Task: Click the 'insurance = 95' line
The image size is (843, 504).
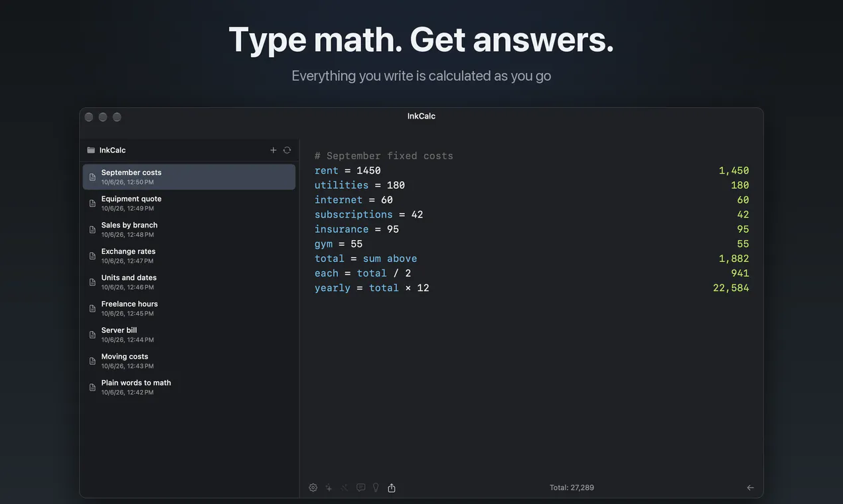Action: 357,229
